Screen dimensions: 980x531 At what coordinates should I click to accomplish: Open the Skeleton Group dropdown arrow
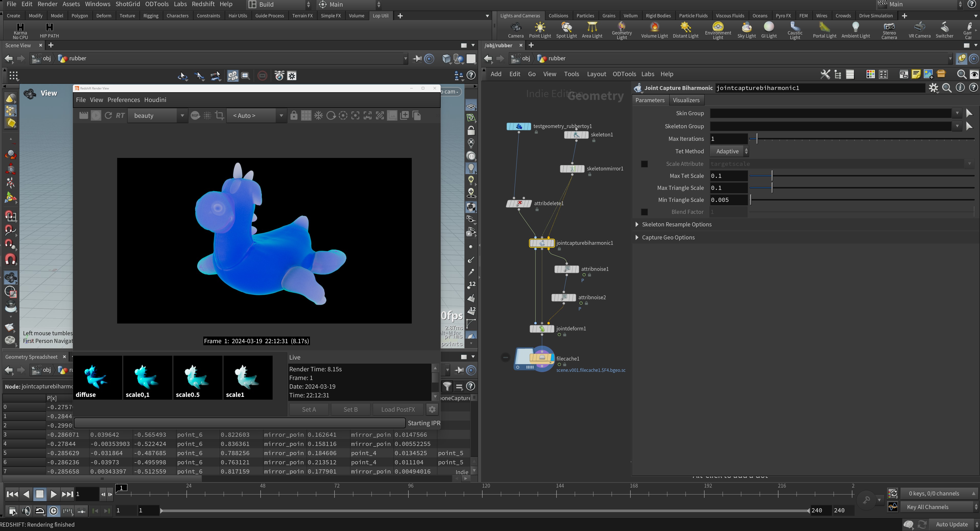[957, 126]
